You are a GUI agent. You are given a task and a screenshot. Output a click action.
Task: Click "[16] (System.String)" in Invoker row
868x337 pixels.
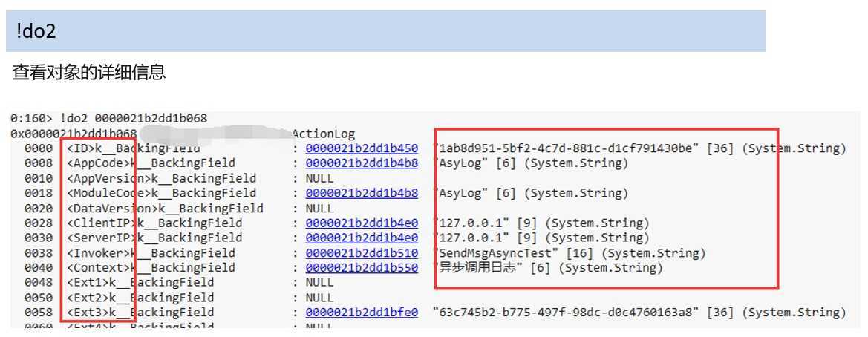tap(636, 253)
